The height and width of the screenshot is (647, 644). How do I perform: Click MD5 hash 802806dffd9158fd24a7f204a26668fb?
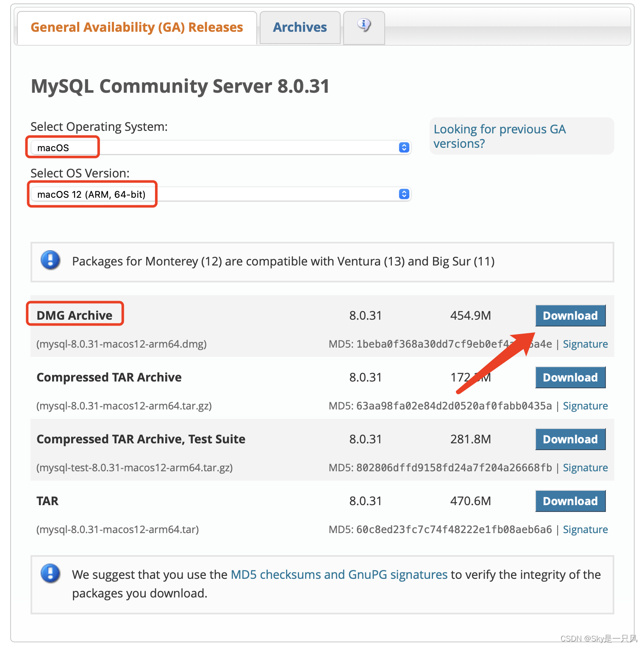pyautogui.click(x=454, y=467)
